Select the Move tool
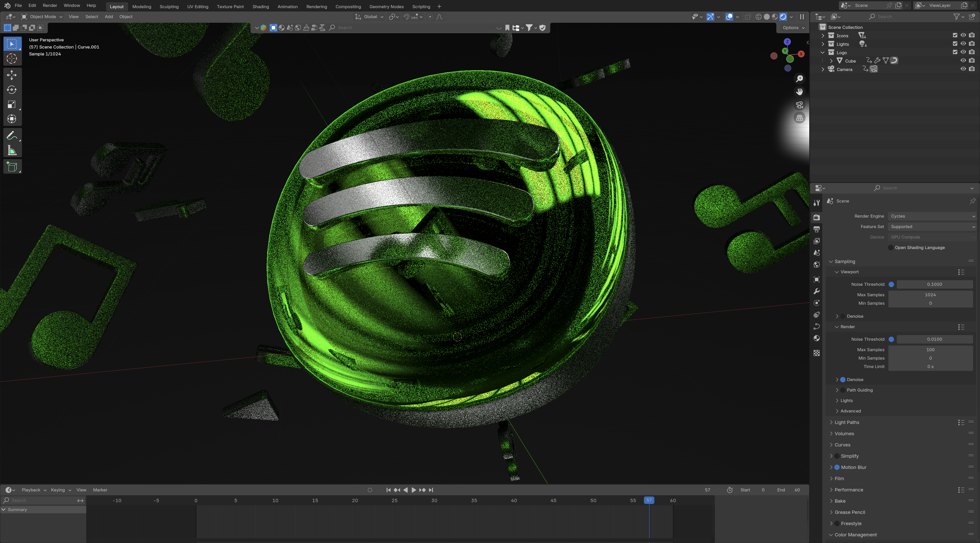 [x=12, y=75]
